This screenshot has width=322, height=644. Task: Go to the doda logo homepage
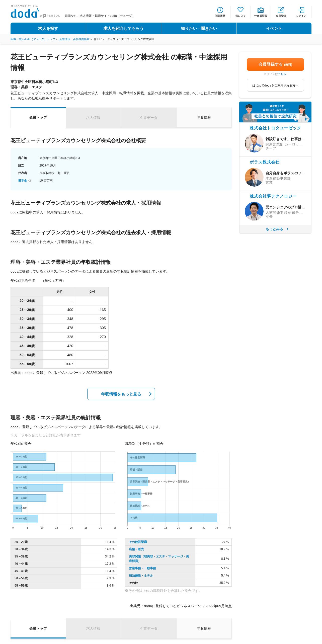click(25, 13)
